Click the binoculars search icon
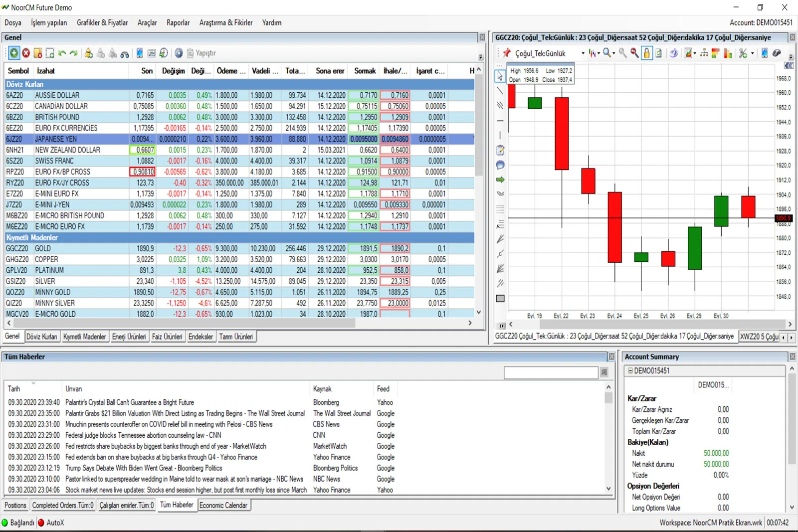This screenshot has height=532, width=798. [125, 53]
